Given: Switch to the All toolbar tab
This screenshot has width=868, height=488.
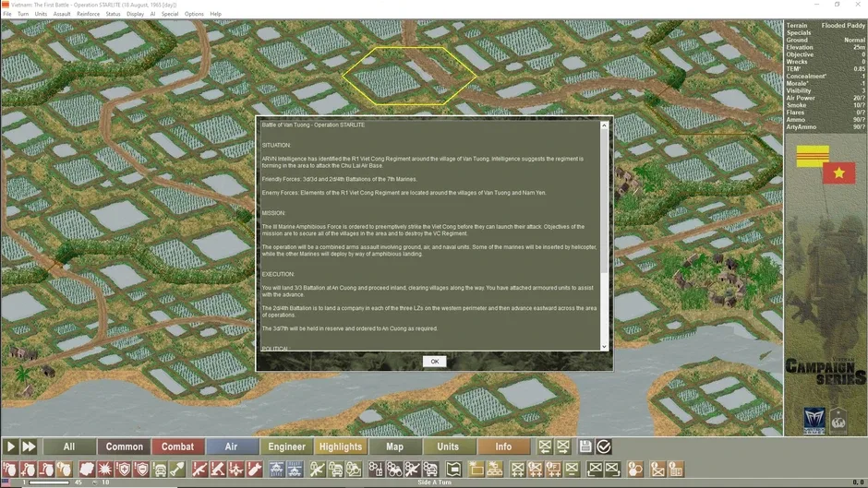Looking at the screenshot, I should (68, 446).
